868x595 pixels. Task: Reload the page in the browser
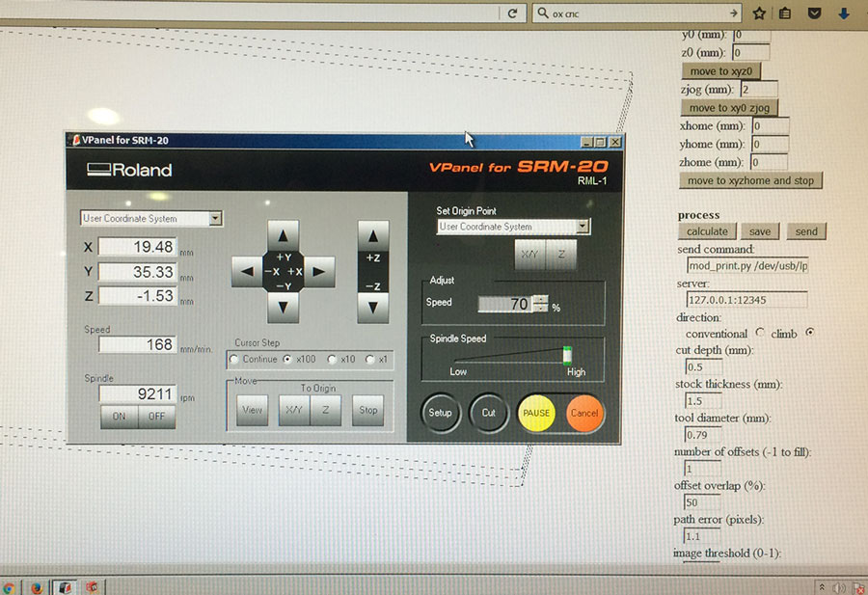pyautogui.click(x=513, y=14)
